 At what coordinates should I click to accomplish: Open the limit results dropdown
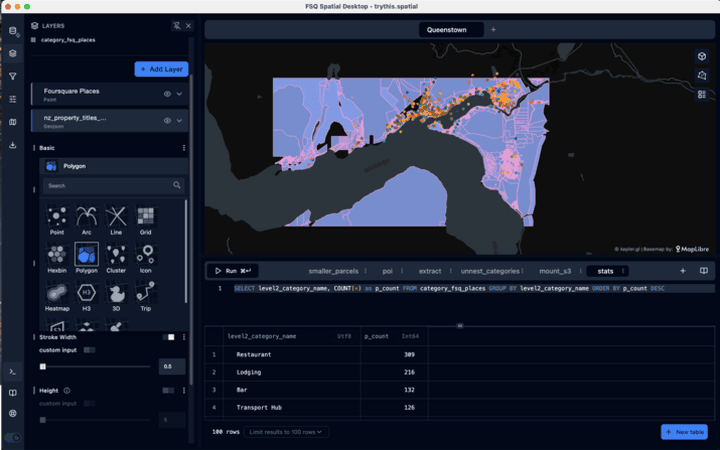point(286,432)
